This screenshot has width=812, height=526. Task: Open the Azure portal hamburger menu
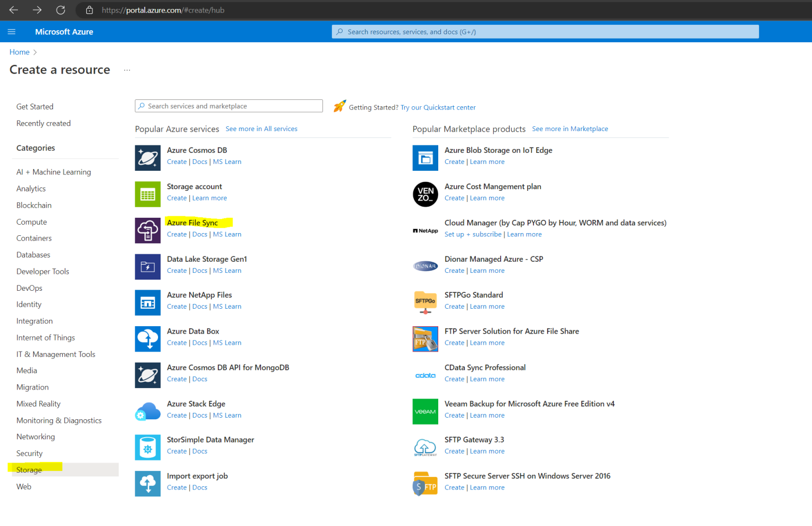click(x=12, y=31)
